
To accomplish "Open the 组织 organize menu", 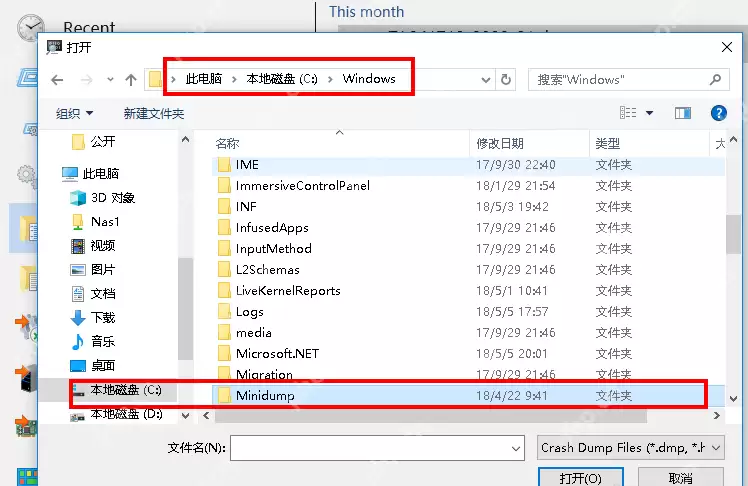I will click(x=74, y=114).
